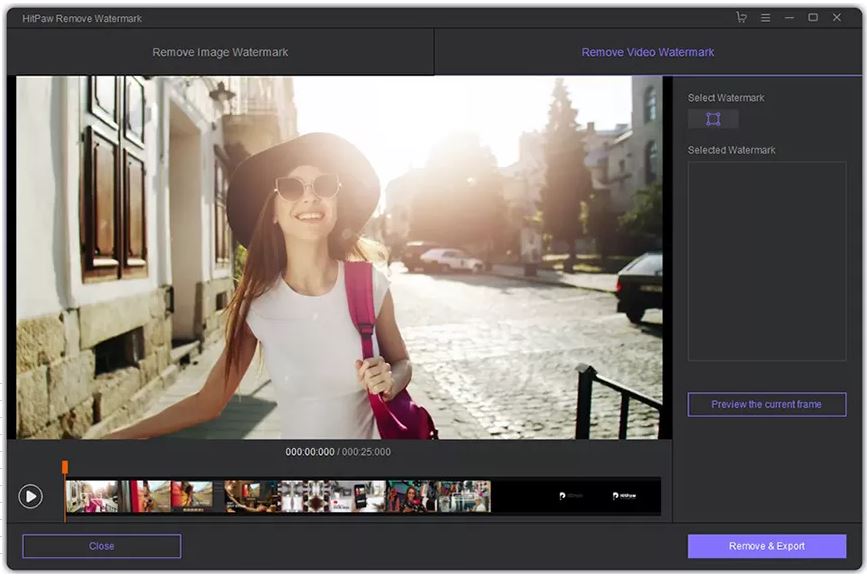Minimize the HitPaw window

(790, 18)
